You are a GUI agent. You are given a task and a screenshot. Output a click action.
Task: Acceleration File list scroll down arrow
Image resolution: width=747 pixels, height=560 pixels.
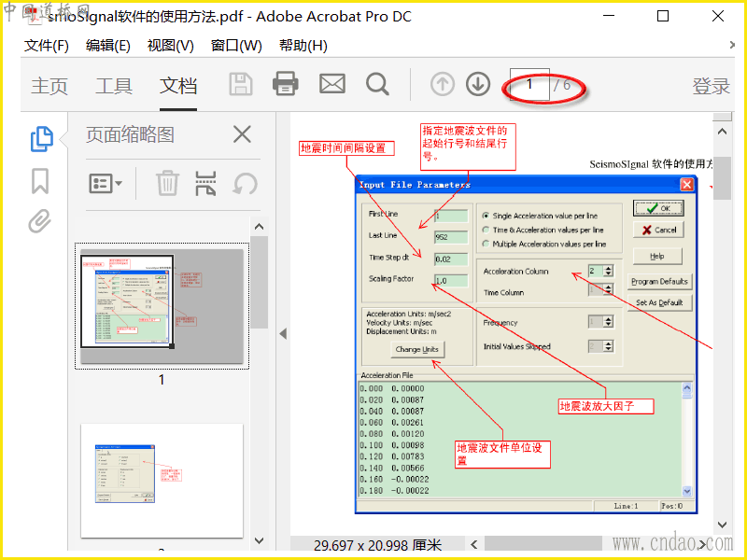(x=686, y=491)
